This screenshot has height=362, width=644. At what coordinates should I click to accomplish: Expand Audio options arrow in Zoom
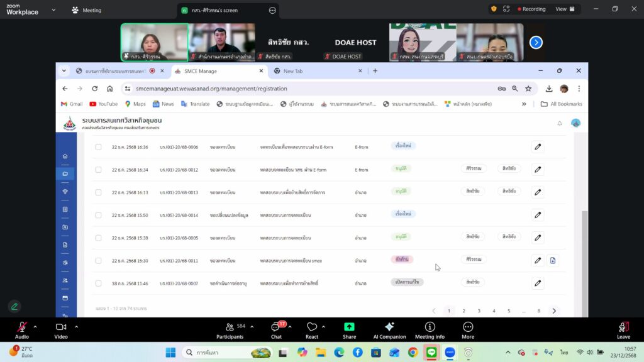[x=35, y=327]
